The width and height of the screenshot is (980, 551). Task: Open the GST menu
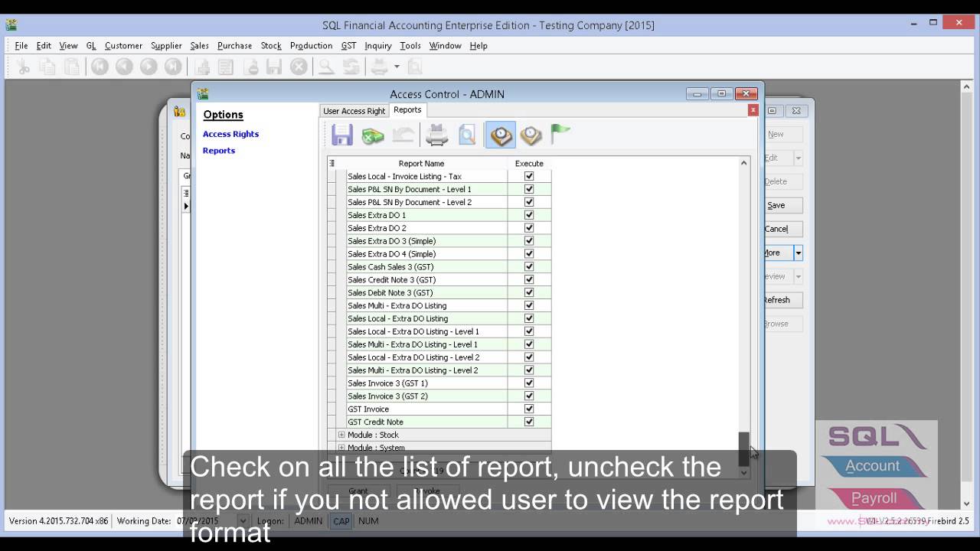tap(348, 46)
